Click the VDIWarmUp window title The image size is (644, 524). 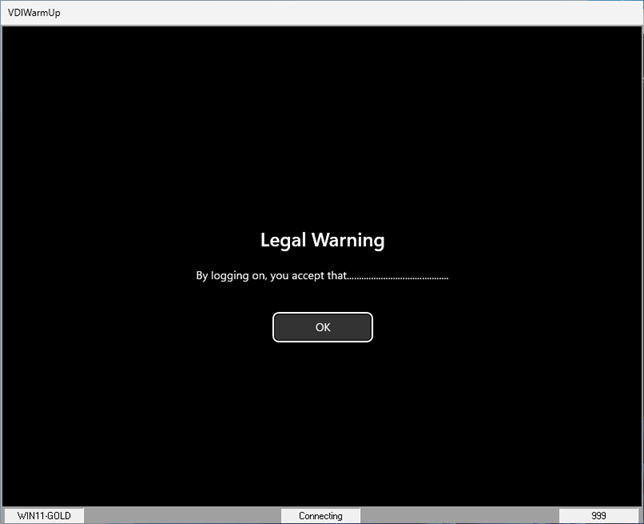coord(32,12)
